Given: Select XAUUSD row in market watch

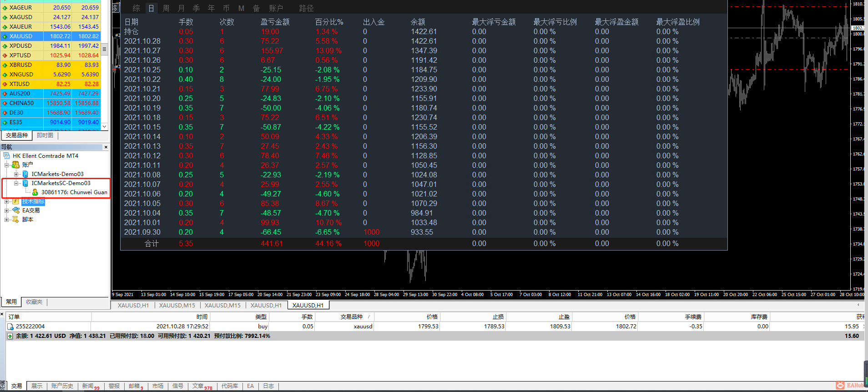Looking at the screenshot, I should (50, 36).
